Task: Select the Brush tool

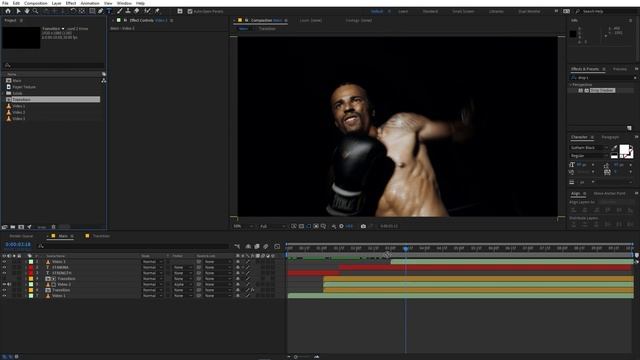Action: (x=120, y=11)
